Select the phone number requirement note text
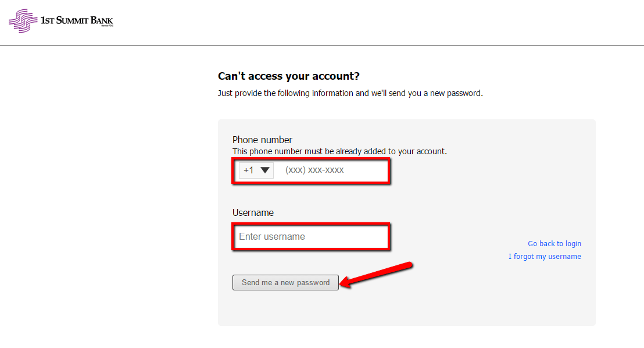 tap(339, 151)
